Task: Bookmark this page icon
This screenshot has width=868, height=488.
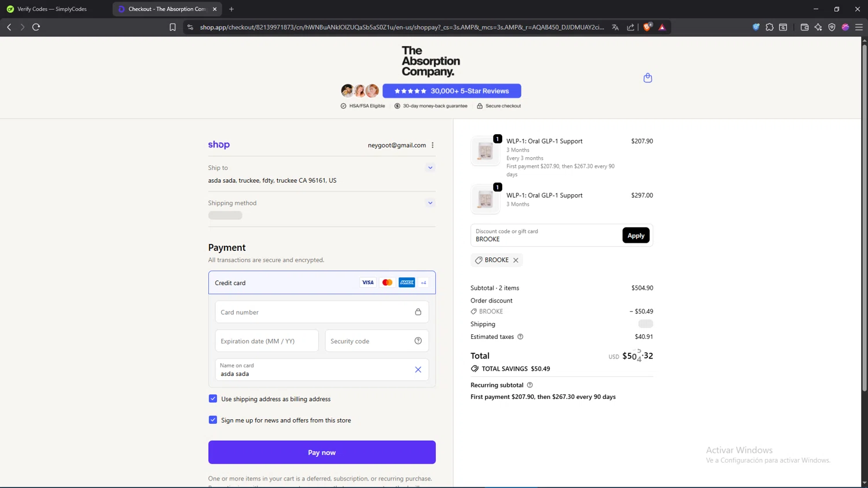Action: [172, 27]
